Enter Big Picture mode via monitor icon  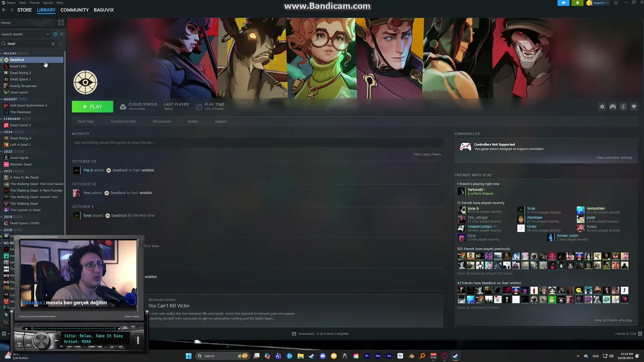tap(616, 3)
